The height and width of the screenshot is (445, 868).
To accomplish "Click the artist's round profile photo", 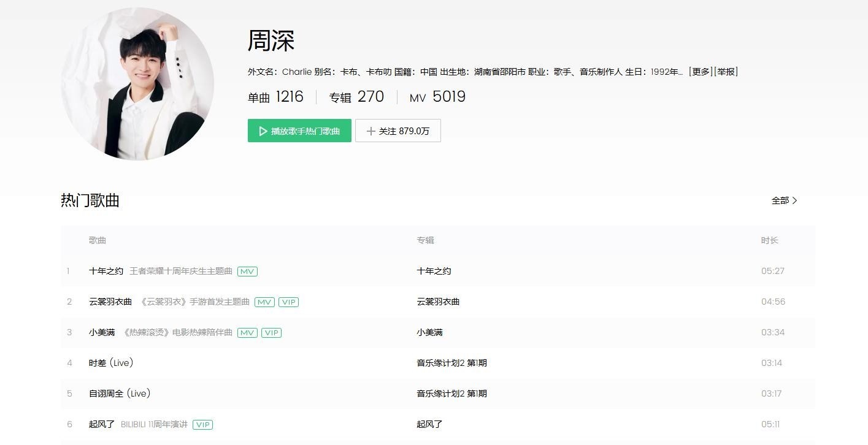I will coord(137,84).
